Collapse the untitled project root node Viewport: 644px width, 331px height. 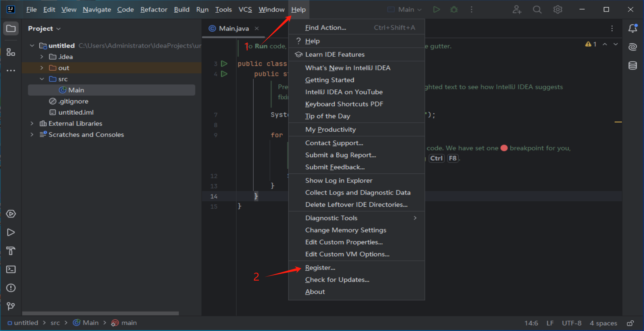tap(32, 46)
